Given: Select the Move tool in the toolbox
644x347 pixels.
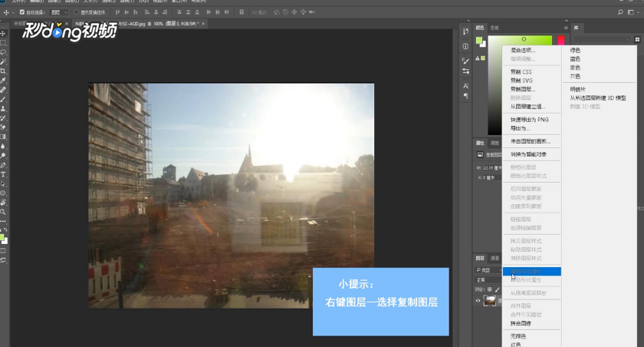Looking at the screenshot, I should (3, 33).
